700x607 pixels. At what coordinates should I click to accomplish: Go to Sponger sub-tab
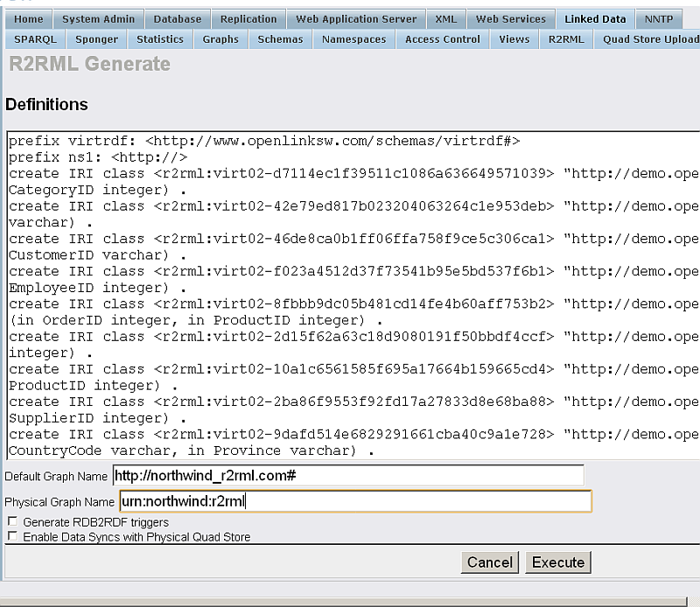(97, 39)
